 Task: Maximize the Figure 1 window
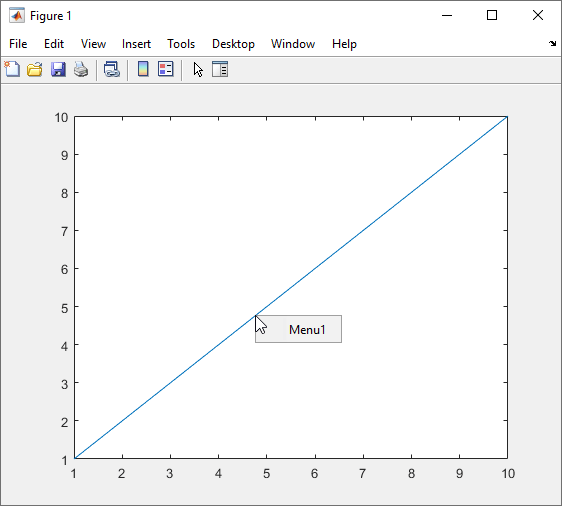[x=492, y=15]
